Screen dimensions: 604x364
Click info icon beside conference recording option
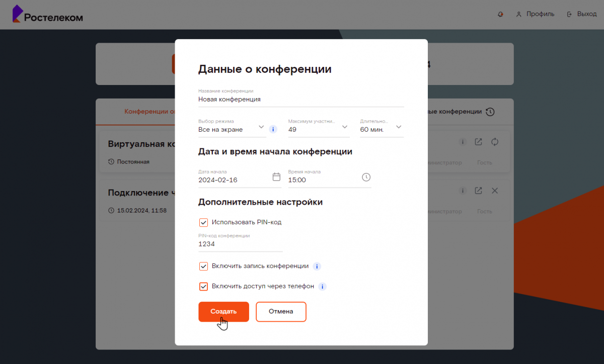click(317, 266)
